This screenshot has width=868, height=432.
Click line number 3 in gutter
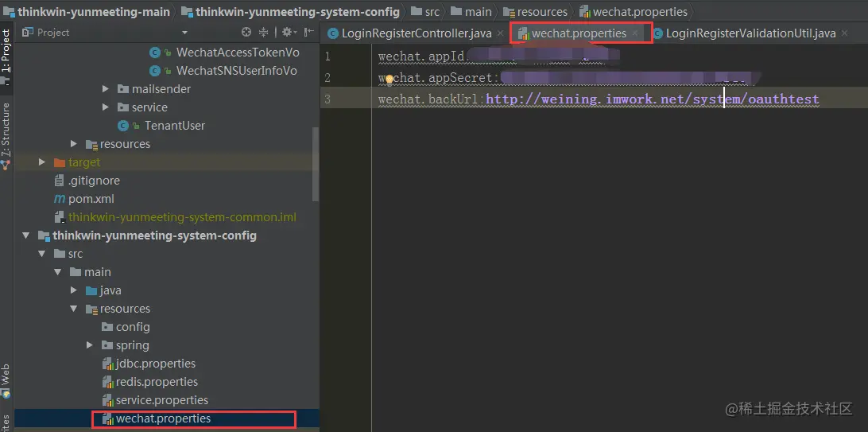[x=327, y=99]
